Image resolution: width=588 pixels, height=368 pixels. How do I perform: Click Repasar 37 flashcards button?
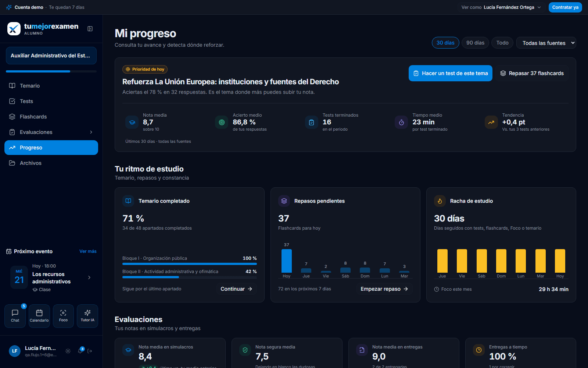click(x=532, y=73)
